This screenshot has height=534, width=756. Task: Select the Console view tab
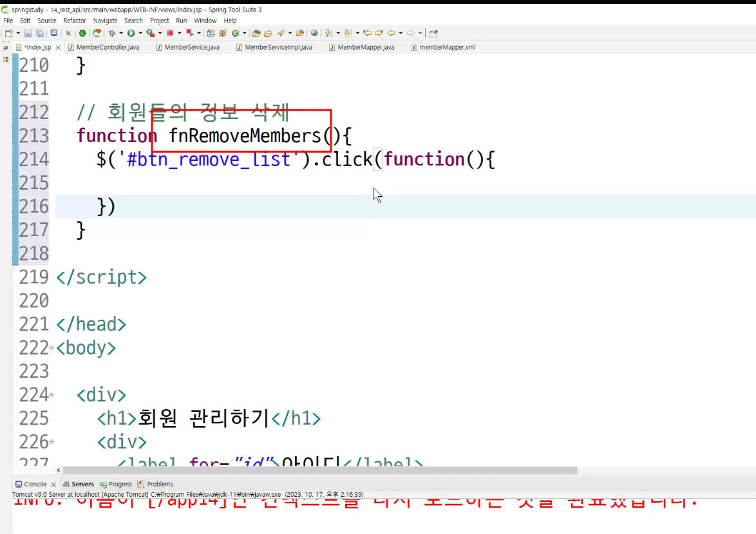point(31,484)
